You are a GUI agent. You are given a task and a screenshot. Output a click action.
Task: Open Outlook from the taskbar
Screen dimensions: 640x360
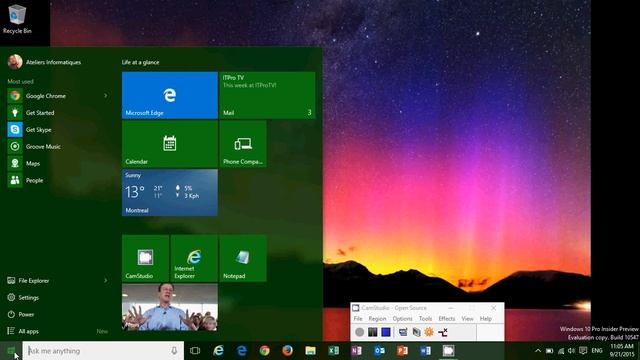(x=379, y=351)
